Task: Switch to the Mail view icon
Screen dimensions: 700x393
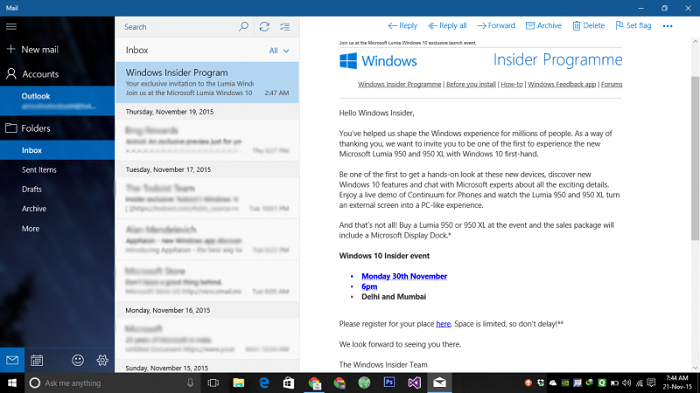Action: [12, 360]
